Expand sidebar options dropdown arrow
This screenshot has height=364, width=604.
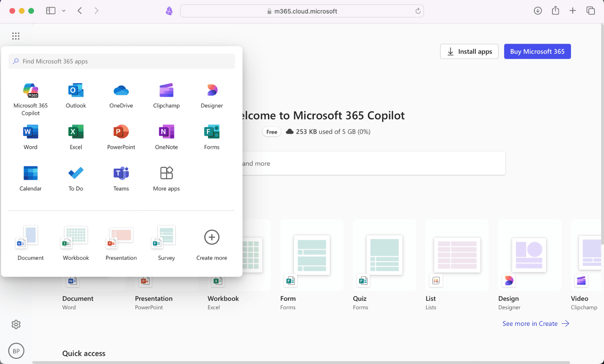(x=64, y=11)
